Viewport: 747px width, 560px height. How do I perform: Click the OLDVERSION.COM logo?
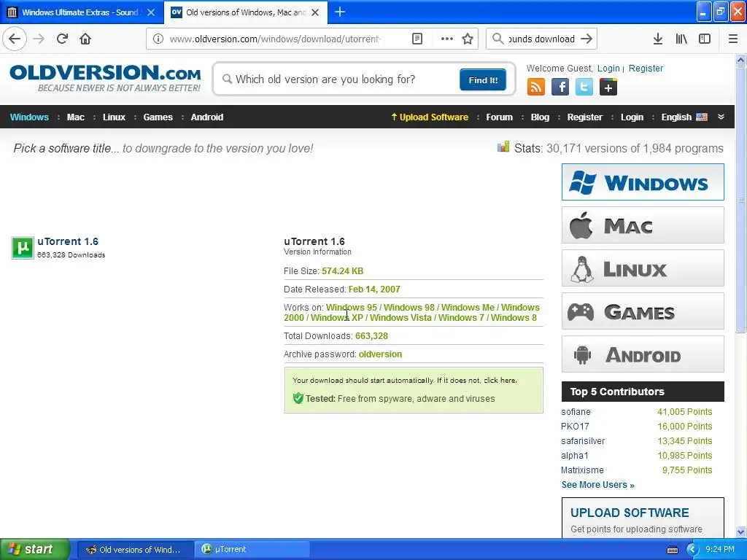105,78
